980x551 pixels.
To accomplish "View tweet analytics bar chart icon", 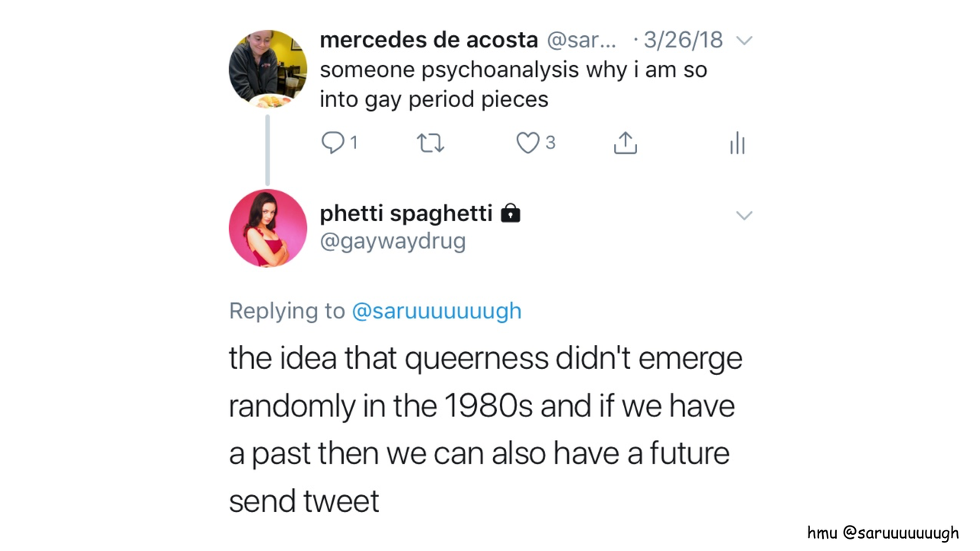I will (x=737, y=143).
